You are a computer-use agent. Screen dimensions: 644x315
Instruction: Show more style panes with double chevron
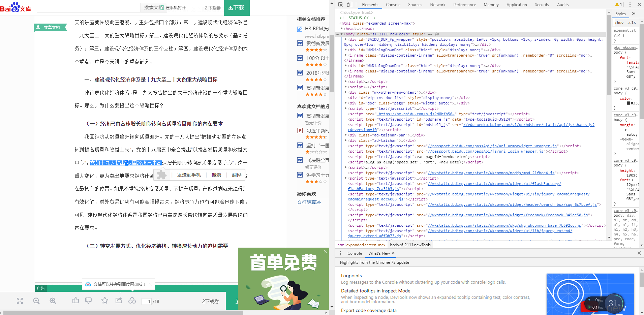[x=634, y=13]
